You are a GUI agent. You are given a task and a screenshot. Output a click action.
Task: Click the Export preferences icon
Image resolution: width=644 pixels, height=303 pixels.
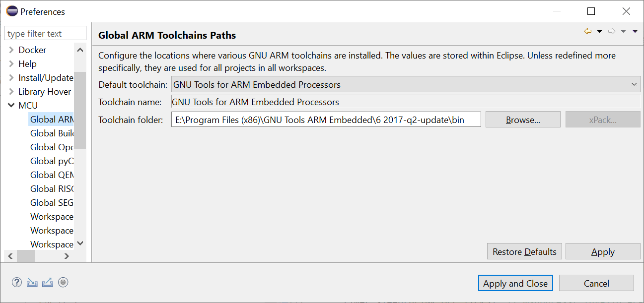coord(48,283)
